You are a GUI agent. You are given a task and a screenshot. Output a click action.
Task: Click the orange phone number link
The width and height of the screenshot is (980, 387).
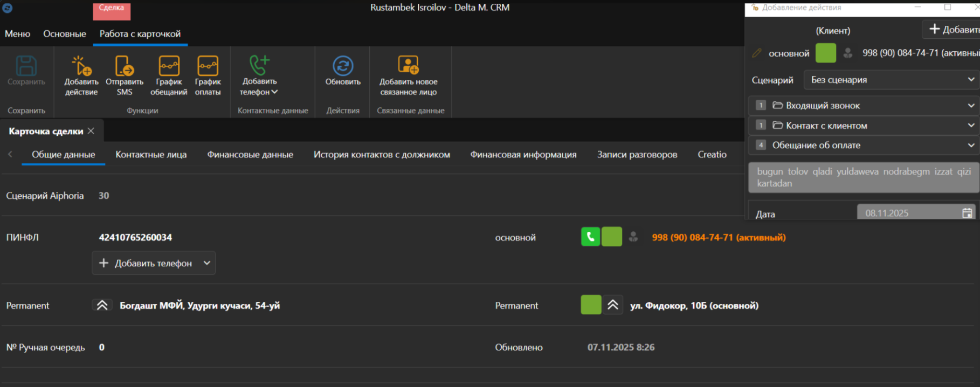coord(719,237)
